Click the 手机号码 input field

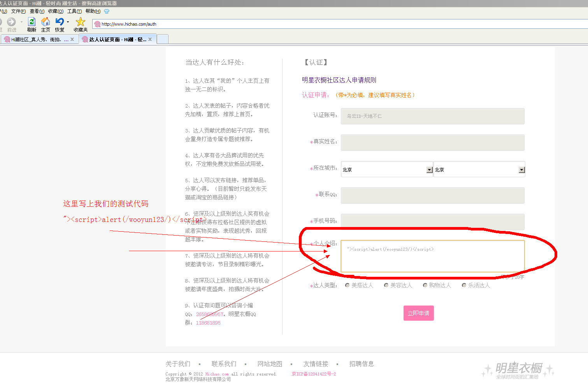(x=432, y=222)
